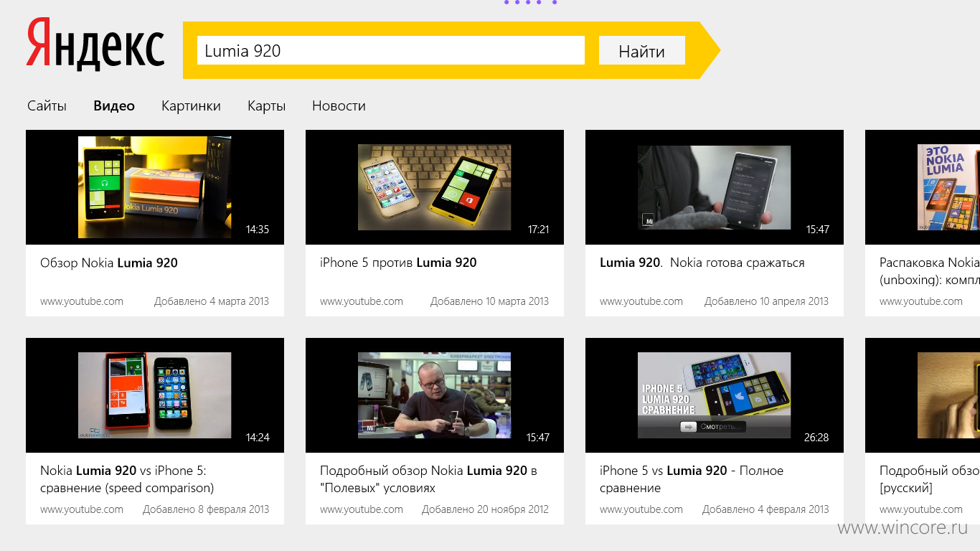Switch to the Карты tab

266,105
